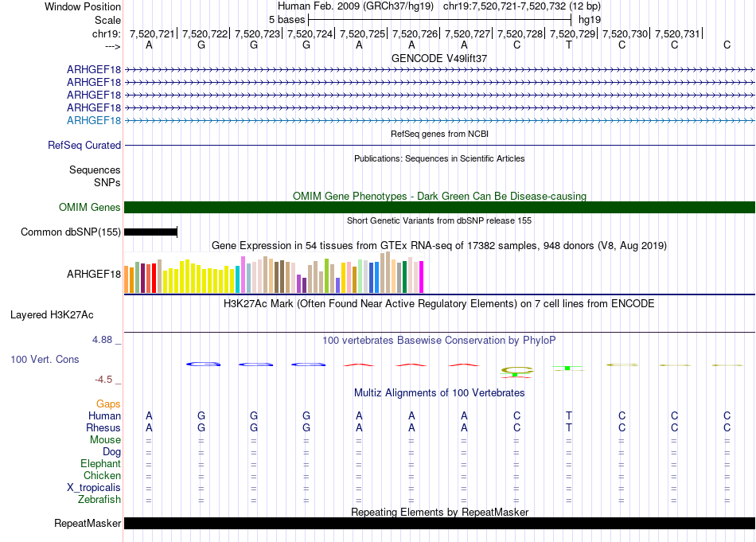Select the Multiz Alignments of 100 Vertebrates title
The image size is (756, 542).
click(438, 393)
